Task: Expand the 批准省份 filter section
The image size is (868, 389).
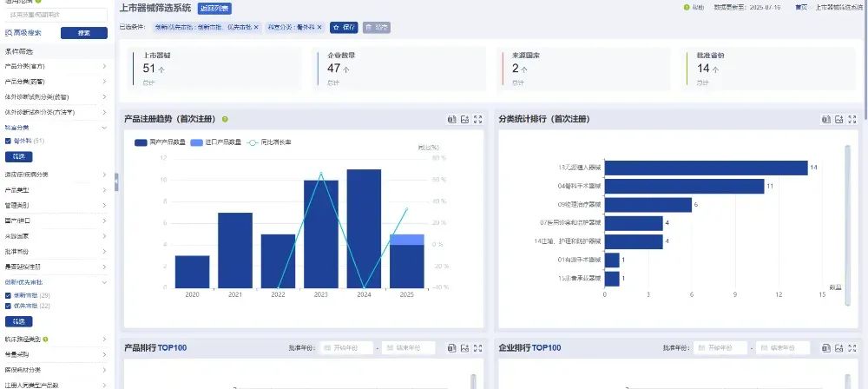Action: (104, 251)
